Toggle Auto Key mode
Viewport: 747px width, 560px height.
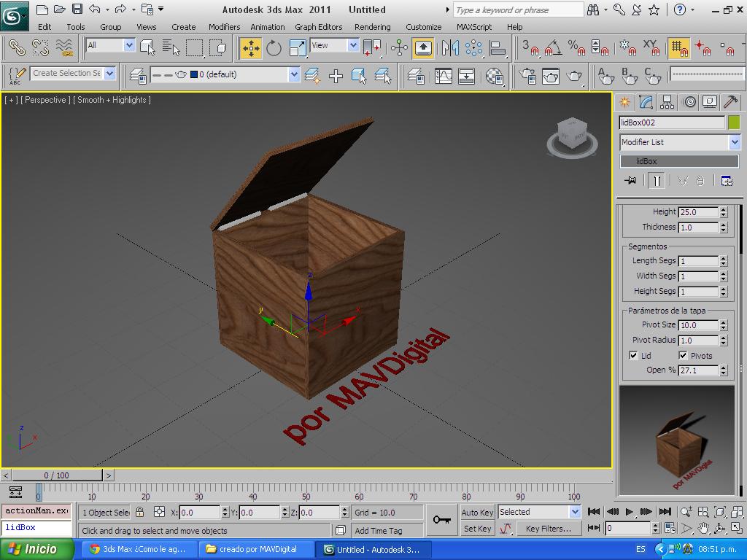pyautogui.click(x=477, y=513)
